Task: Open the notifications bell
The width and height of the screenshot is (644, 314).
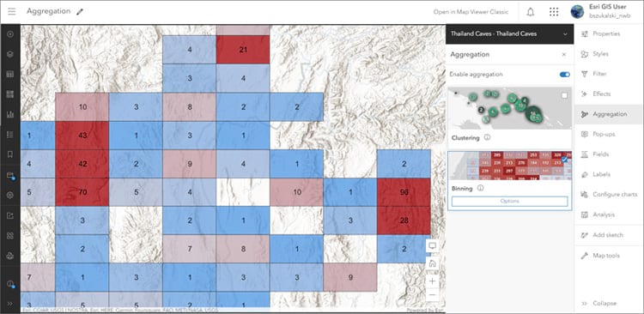Action: point(531,12)
